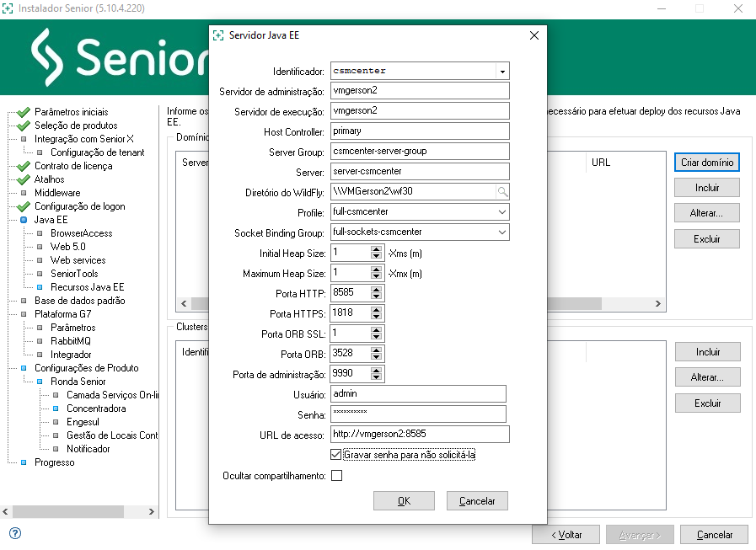Uncheck Gravar senha para não solicitá-la
The image size is (756, 550).
pyautogui.click(x=336, y=455)
